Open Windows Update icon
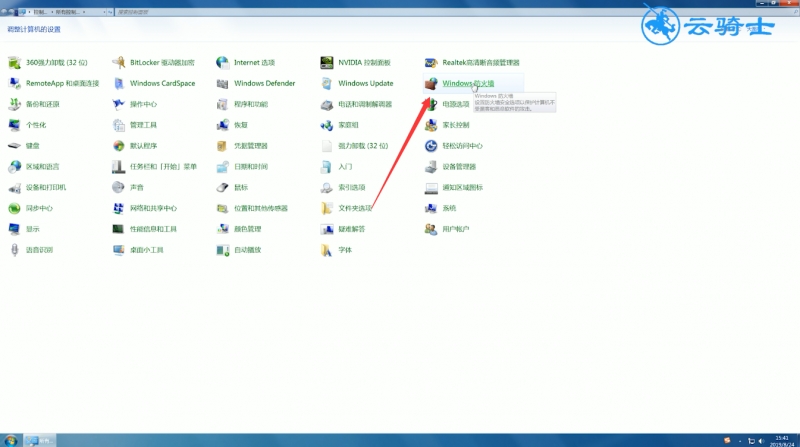This screenshot has height=447, width=800. [327, 83]
